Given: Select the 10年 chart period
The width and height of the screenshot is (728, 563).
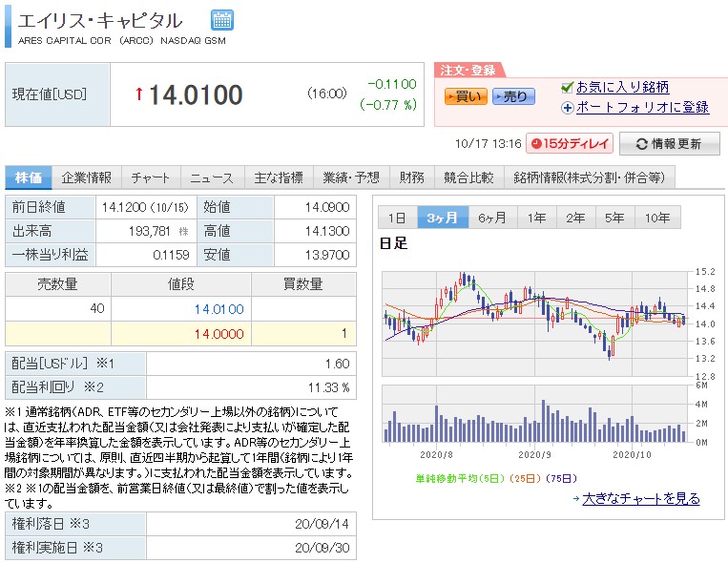Looking at the screenshot, I should (657, 218).
